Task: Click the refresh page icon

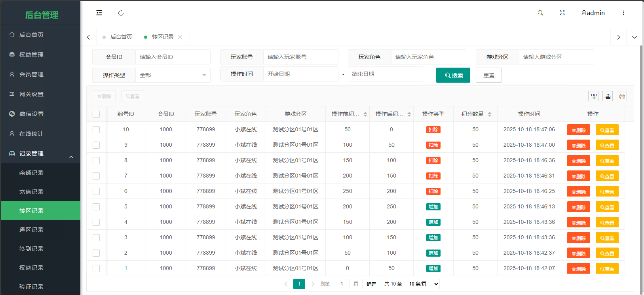Action: [121, 13]
